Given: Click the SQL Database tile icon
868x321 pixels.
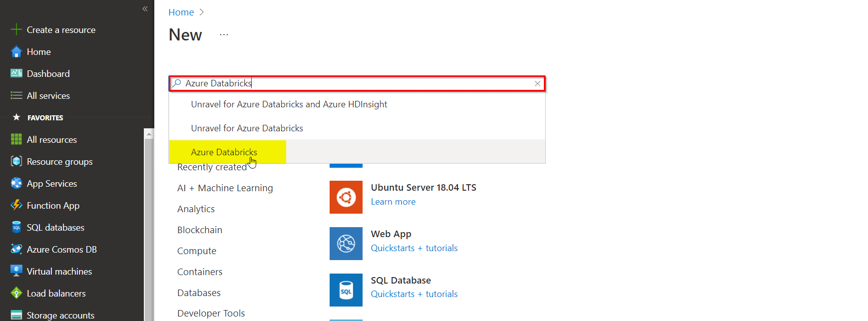Looking at the screenshot, I should (x=346, y=290).
